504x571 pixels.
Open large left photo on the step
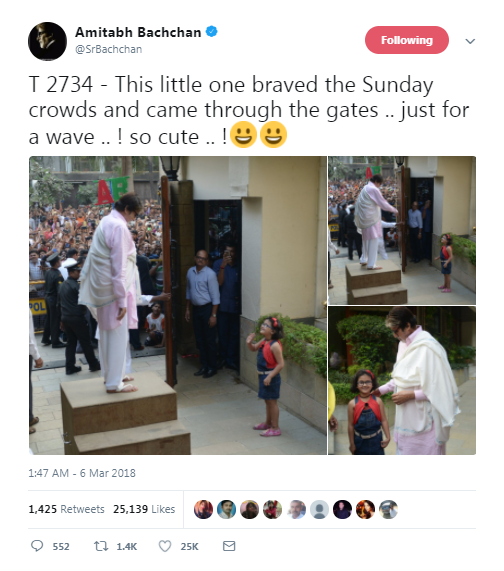point(178,306)
